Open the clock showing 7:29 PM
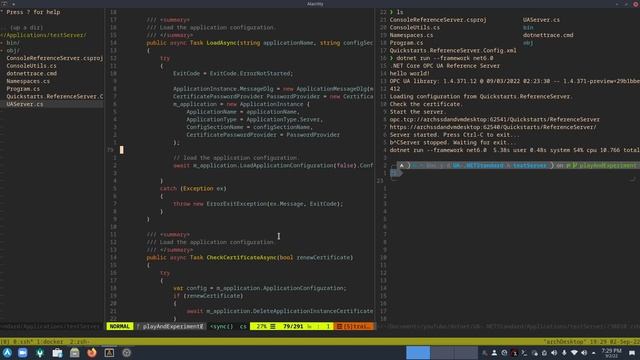The image size is (640, 360). [x=611, y=353]
